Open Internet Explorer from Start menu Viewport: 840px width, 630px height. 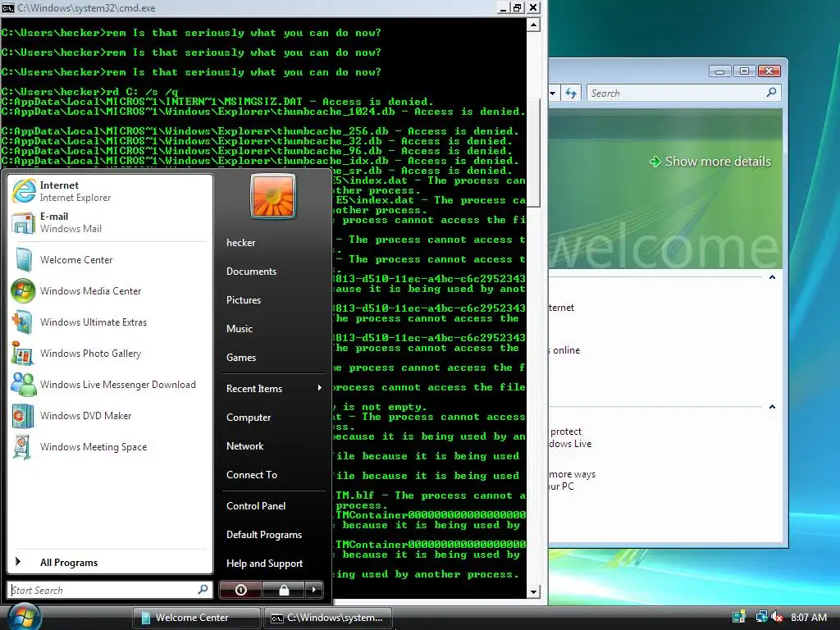(111, 191)
